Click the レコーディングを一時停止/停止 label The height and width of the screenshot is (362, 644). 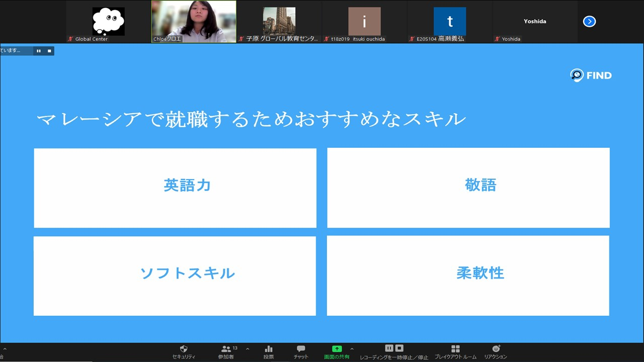[394, 357]
